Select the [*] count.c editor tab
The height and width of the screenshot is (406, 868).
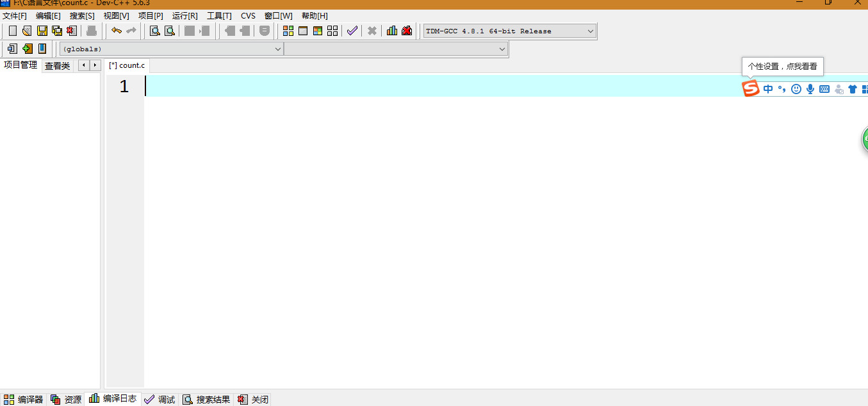click(127, 65)
